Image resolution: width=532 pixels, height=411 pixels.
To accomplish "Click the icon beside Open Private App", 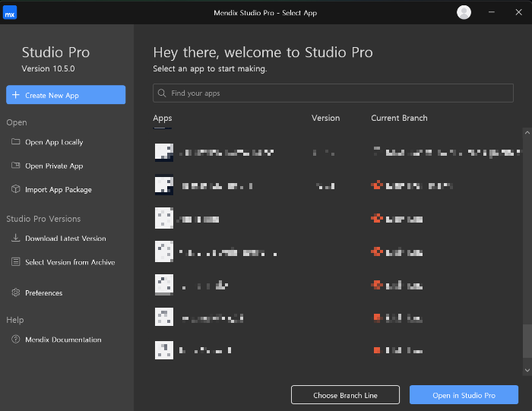I will click(x=16, y=165).
